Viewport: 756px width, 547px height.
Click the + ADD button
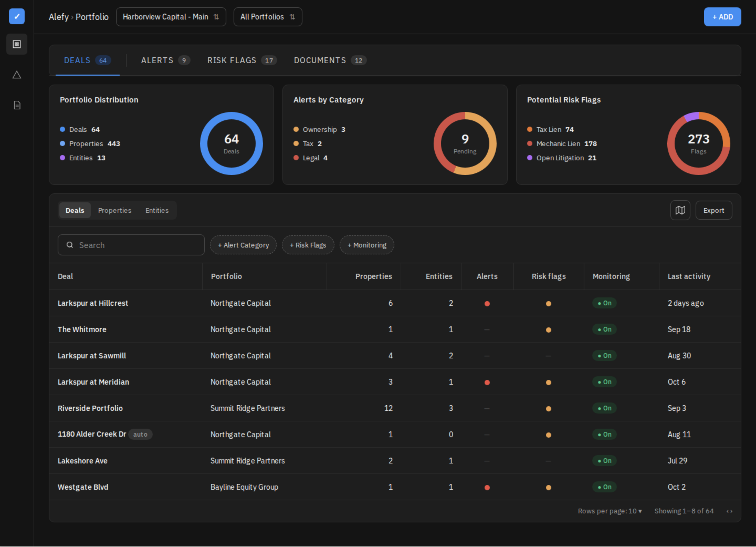pyautogui.click(x=722, y=17)
